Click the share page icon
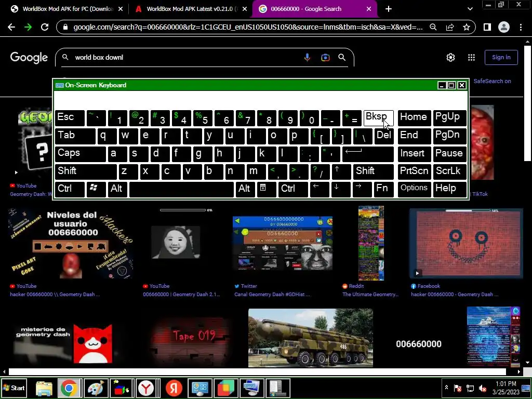This screenshot has width=532, height=399. pyautogui.click(x=450, y=27)
